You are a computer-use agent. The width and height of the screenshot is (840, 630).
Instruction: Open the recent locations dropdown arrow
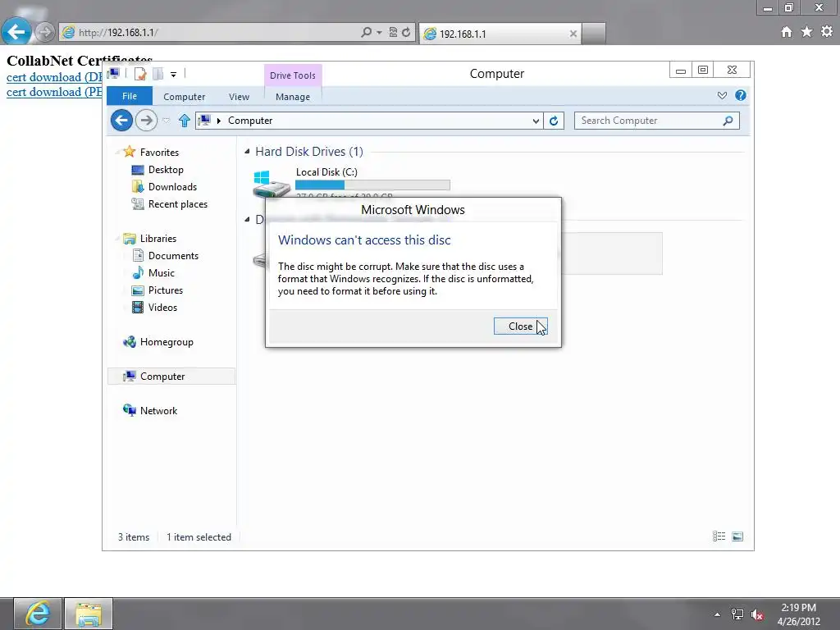[166, 121]
